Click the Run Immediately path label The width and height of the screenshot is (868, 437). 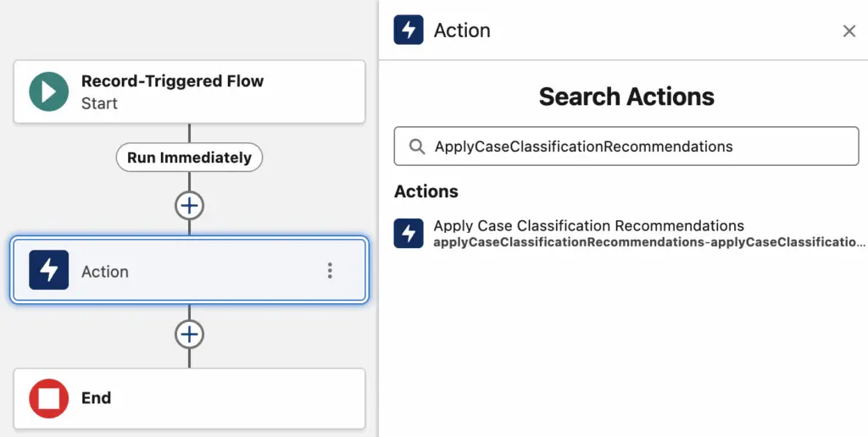[x=189, y=158]
